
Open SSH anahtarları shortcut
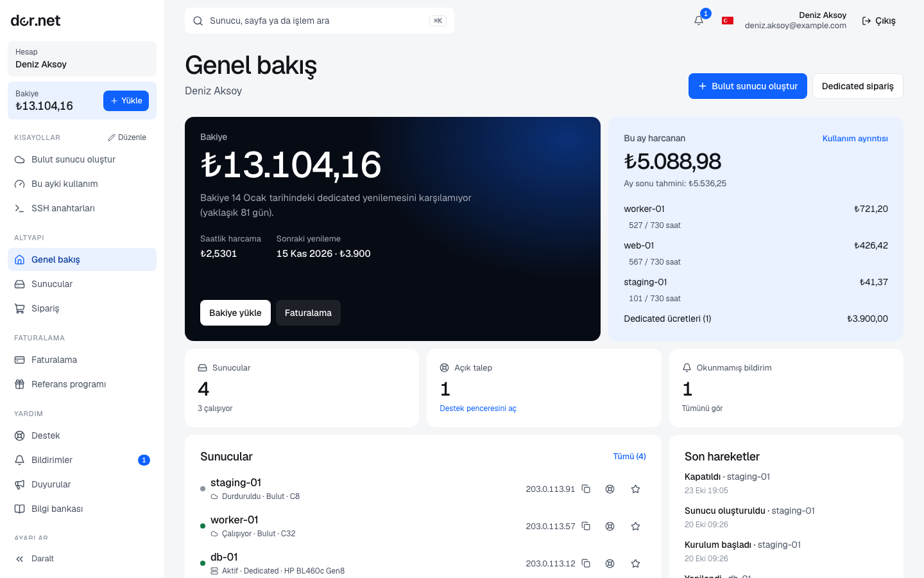coord(82,208)
